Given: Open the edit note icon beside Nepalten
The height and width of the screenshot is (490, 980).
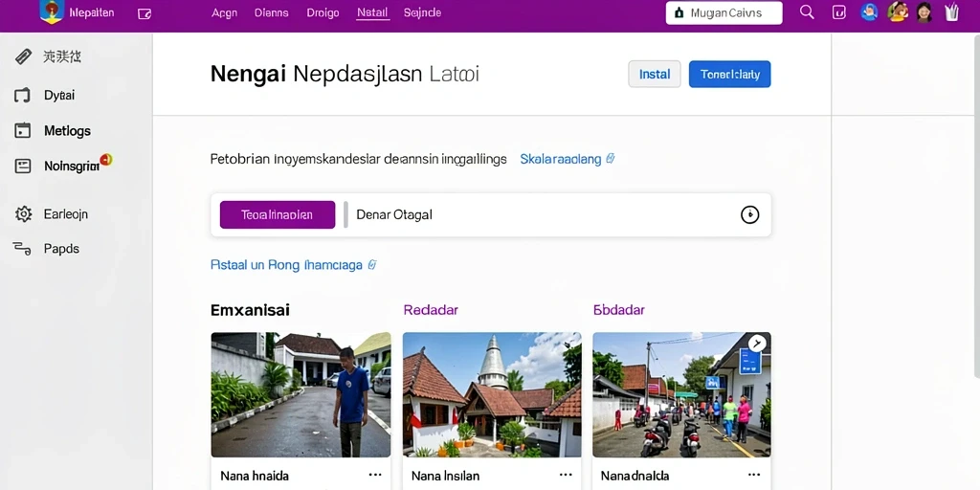Looking at the screenshot, I should 145,13.
